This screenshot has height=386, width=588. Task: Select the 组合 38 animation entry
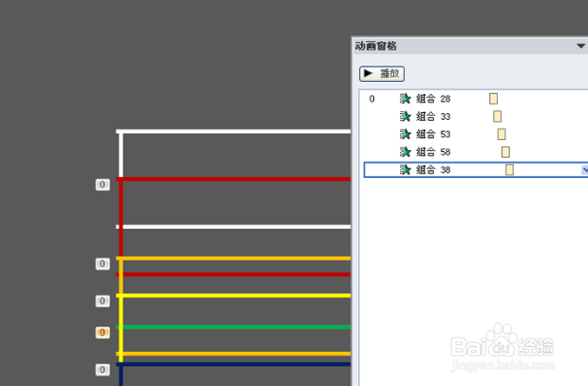[476, 170]
